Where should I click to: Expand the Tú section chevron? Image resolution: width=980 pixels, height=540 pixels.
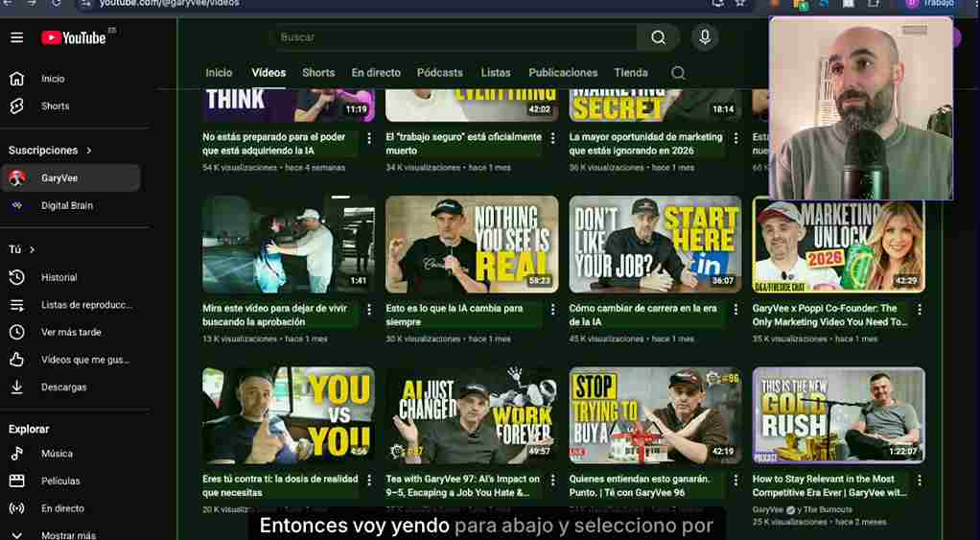pyautogui.click(x=32, y=250)
